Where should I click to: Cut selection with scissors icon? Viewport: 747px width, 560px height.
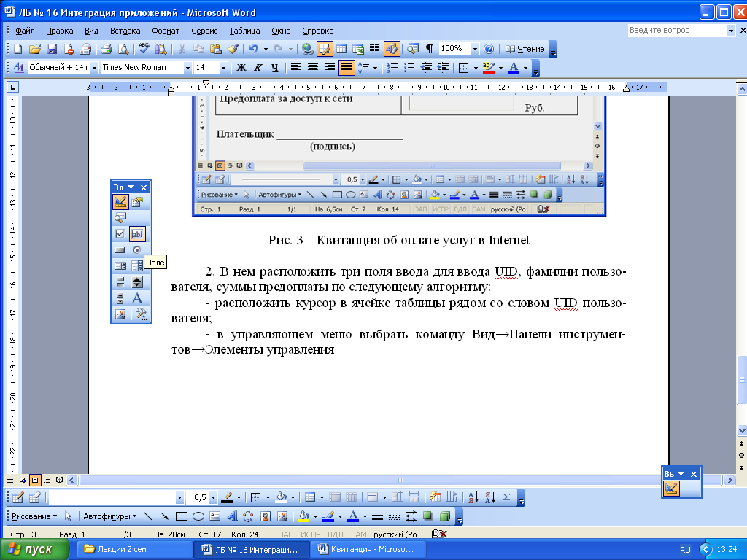tap(182, 49)
